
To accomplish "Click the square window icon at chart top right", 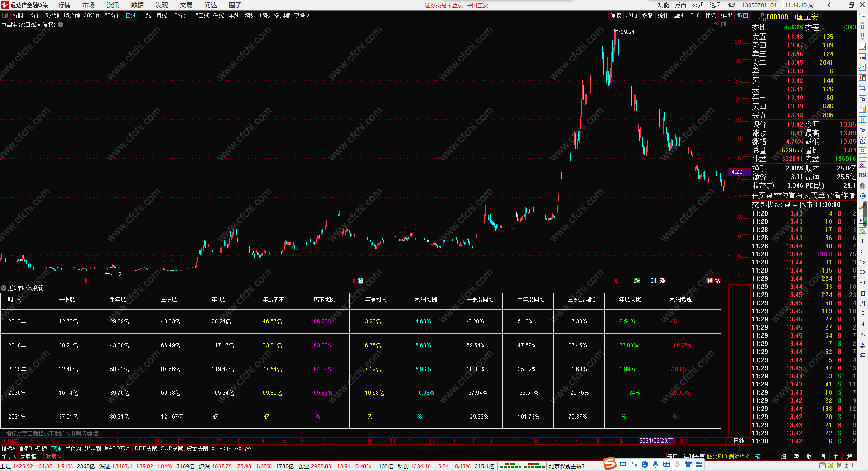I will click(724, 24).
